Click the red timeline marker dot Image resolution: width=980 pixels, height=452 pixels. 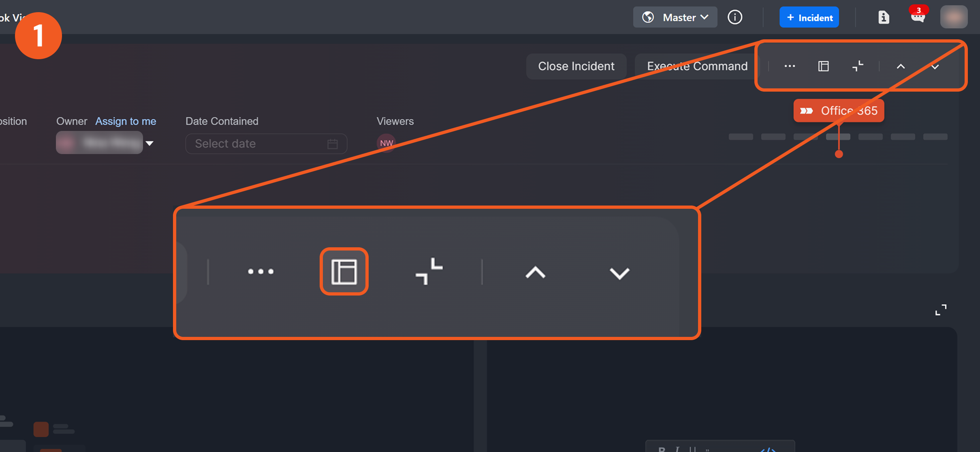(839, 154)
